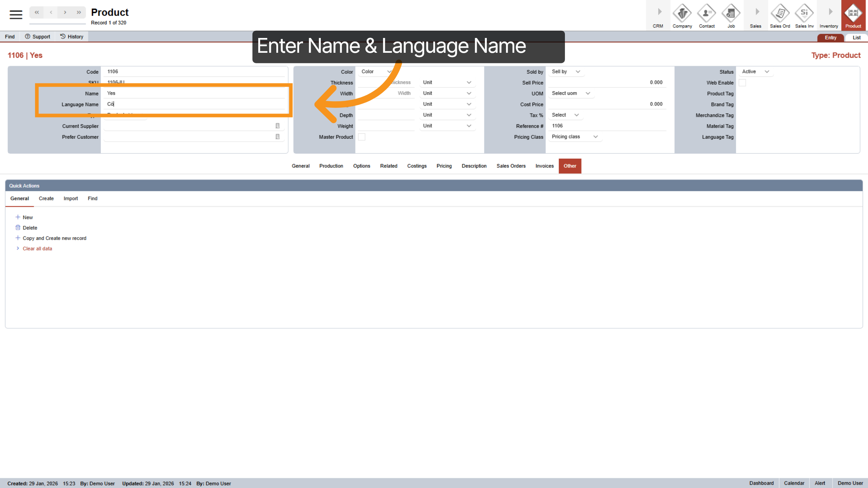This screenshot has height=488, width=868.
Task: Open the Color selector dropdown
Action: coord(375,72)
